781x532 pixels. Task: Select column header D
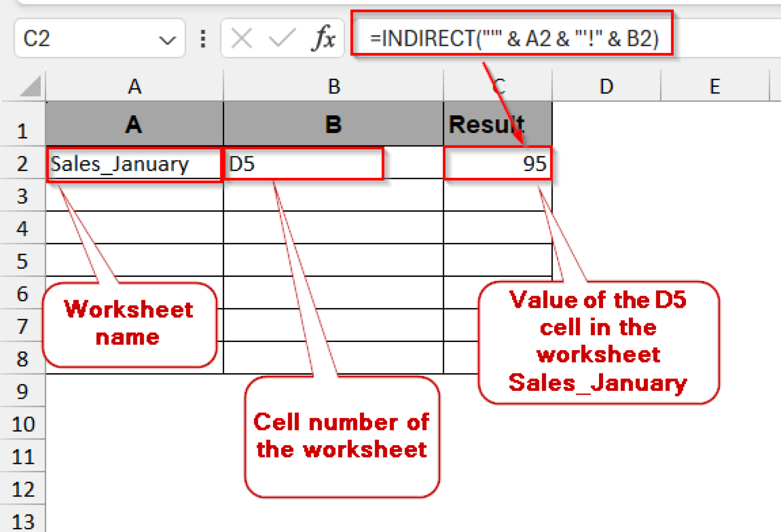coord(606,86)
